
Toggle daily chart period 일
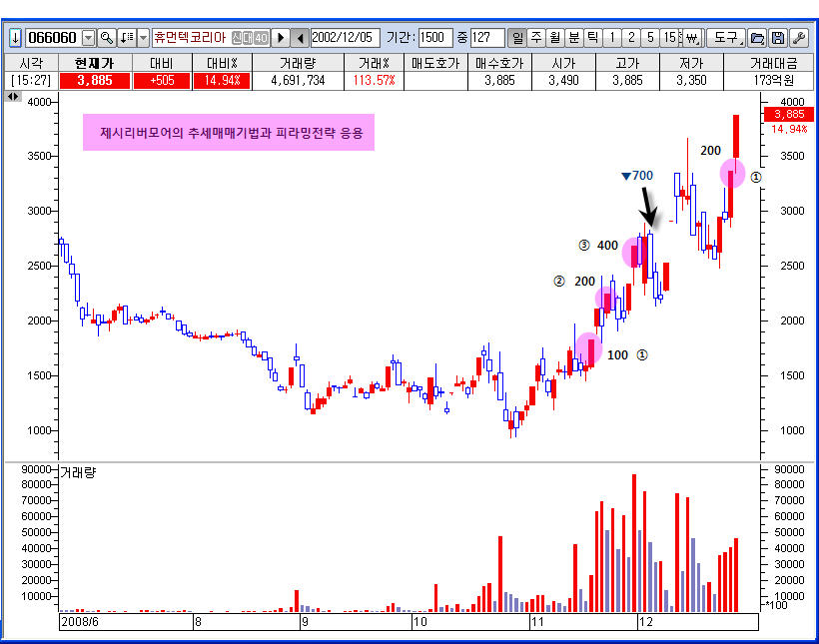[517, 38]
